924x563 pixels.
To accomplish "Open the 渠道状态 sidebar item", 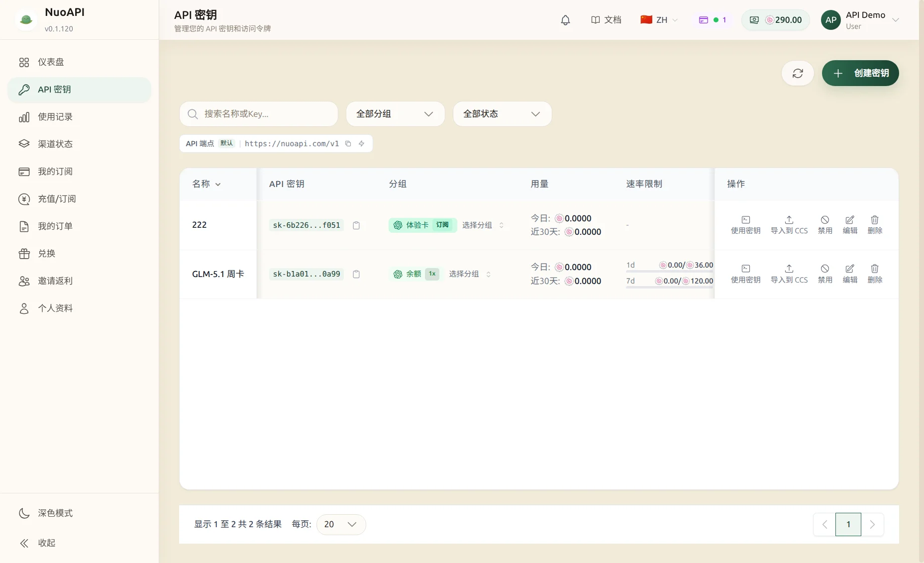I will point(79,144).
